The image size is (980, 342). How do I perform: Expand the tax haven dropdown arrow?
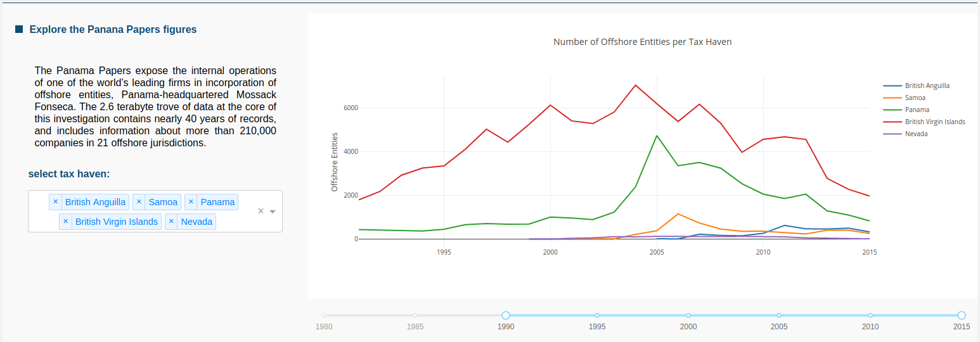coord(273,212)
